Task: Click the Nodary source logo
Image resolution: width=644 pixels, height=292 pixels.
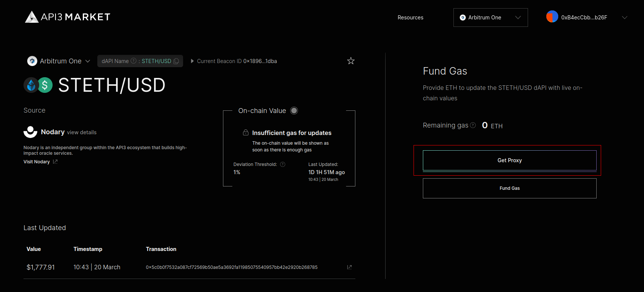Action: click(x=30, y=132)
